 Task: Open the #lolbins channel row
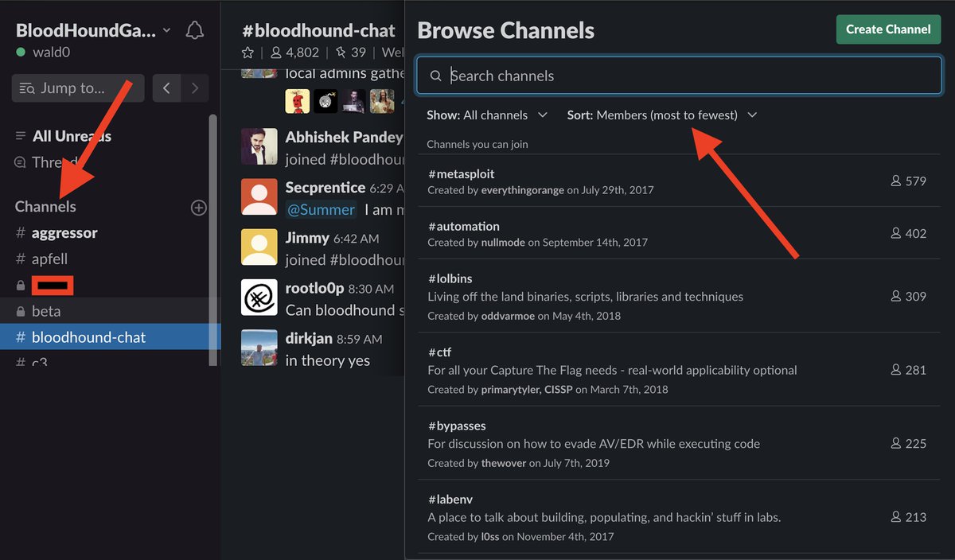pos(680,296)
